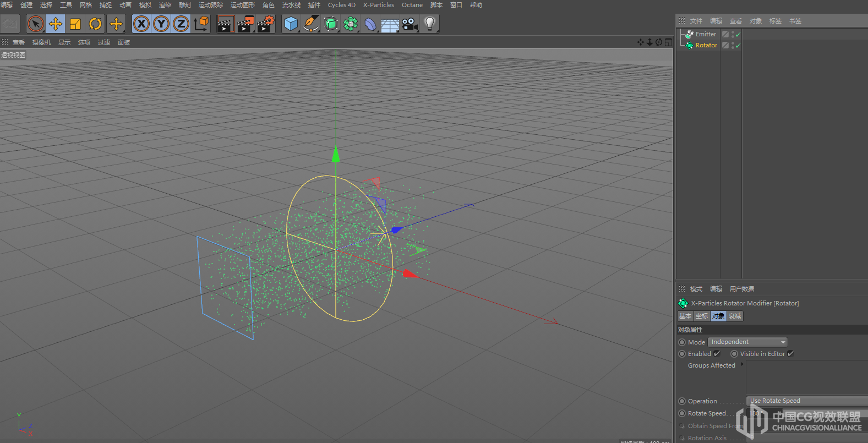
Task: Toggle Visible in Editor checkbox
Action: (x=790, y=354)
